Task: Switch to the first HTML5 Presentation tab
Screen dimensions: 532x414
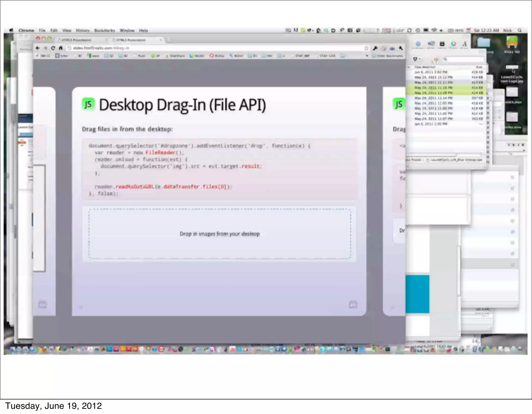Action: point(76,40)
